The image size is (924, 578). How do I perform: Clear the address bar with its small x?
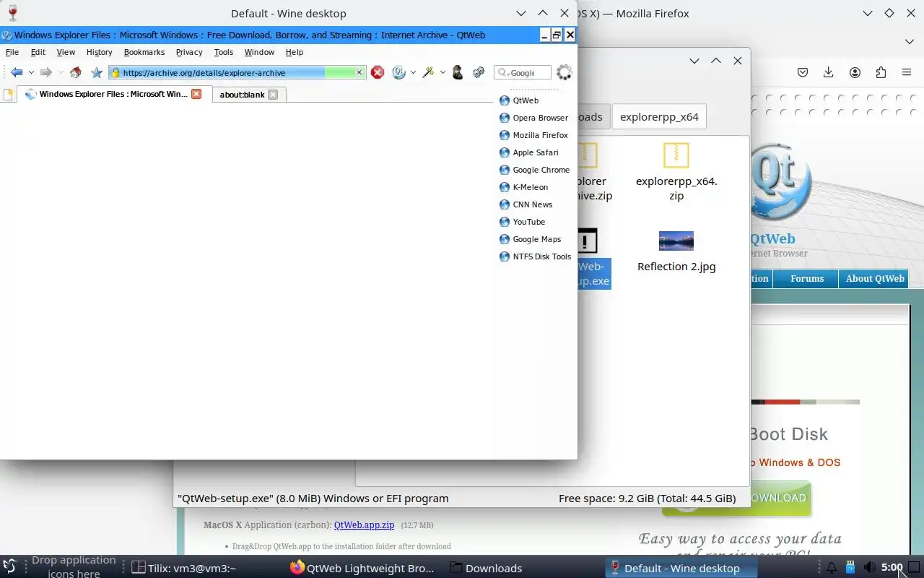click(x=359, y=72)
